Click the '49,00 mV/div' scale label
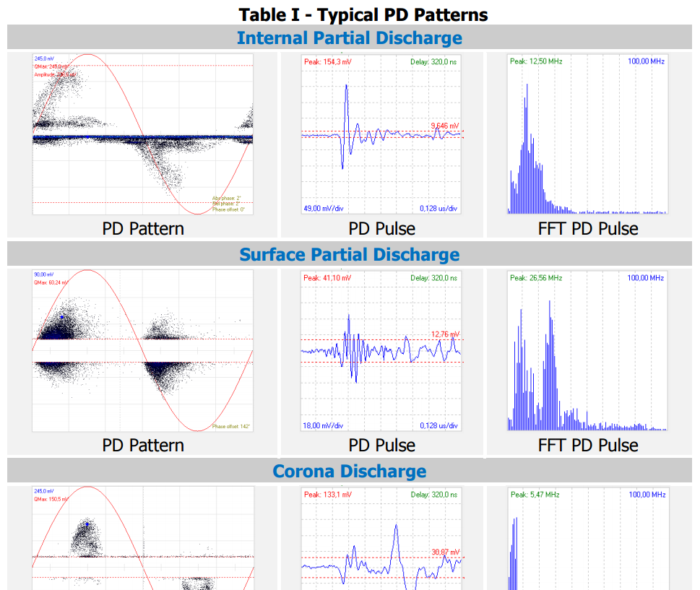Screen dimensions: 700x590 (324, 209)
